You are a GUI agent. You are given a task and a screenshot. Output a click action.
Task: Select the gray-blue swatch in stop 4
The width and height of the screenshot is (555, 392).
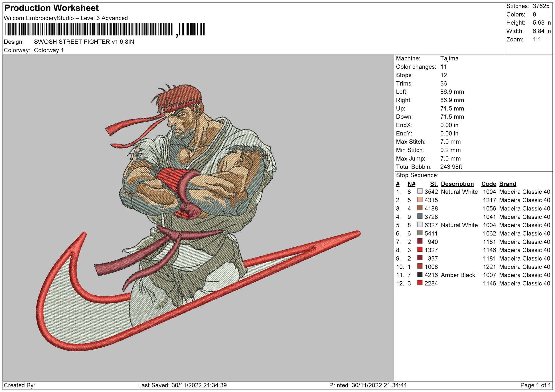tap(420, 216)
